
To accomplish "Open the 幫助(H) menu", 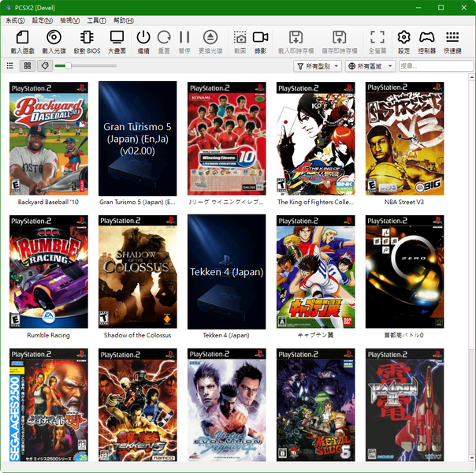I will 124,20.
